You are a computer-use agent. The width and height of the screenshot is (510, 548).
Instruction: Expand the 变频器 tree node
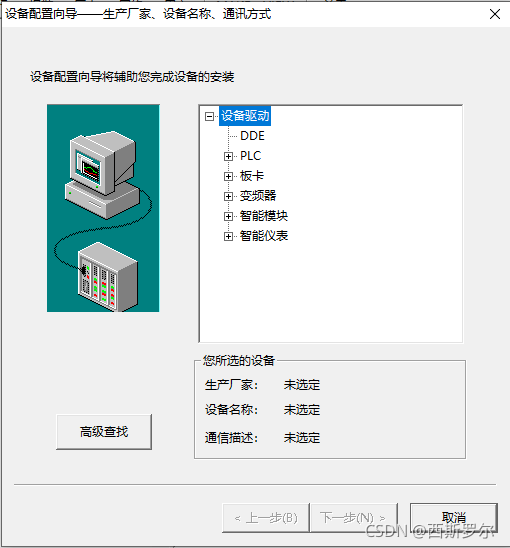coord(228,196)
